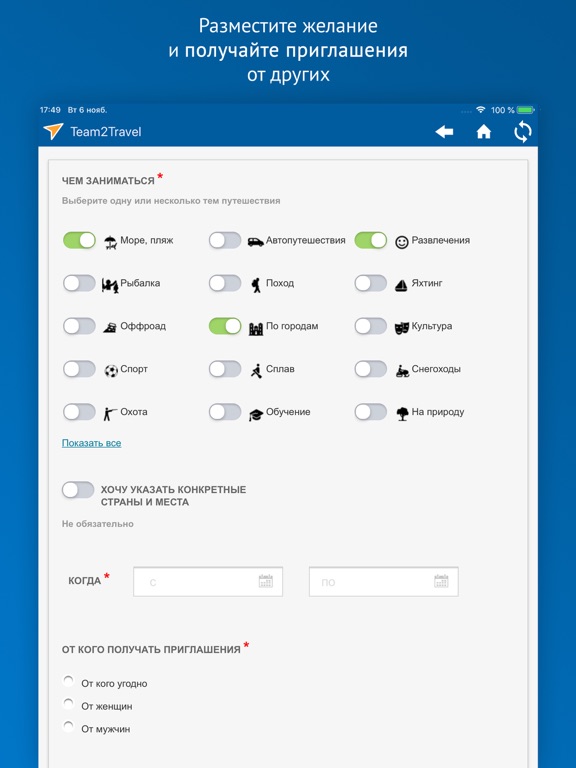
Task: Click the snowmobile icon for Снегоходы
Action: click(402, 371)
